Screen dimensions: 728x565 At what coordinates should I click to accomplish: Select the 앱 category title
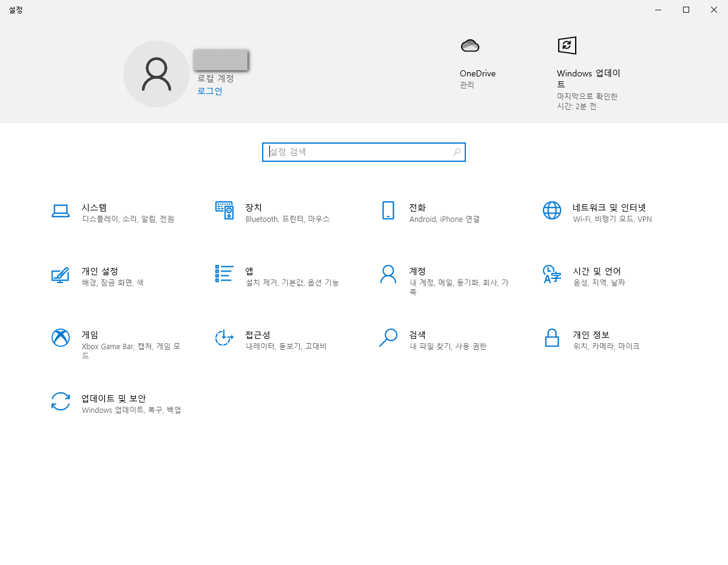(x=249, y=271)
